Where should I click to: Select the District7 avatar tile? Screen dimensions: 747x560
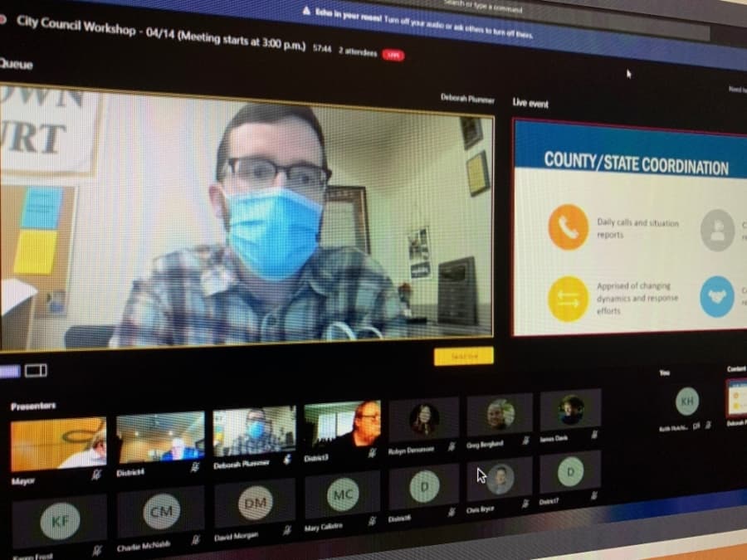point(571,472)
